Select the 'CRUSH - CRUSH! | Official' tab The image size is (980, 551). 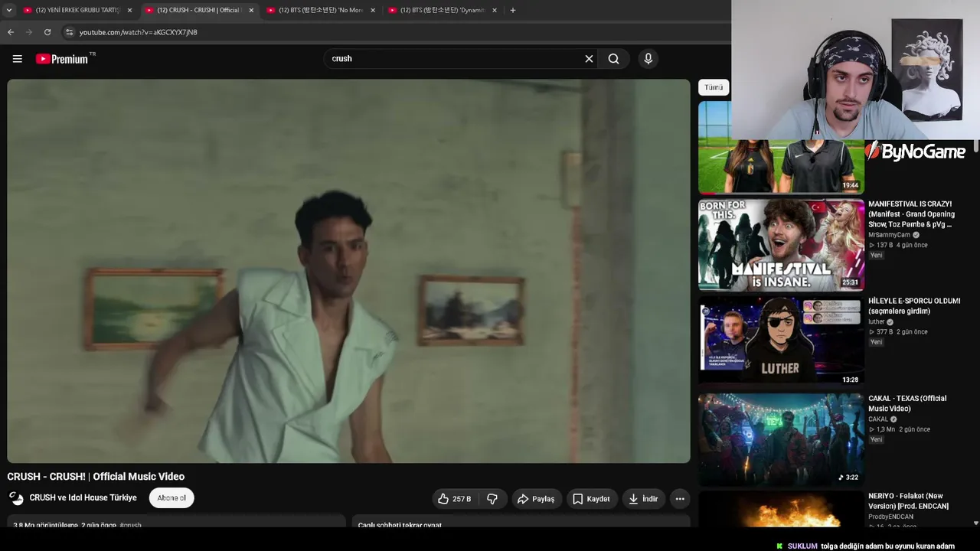pos(198,10)
